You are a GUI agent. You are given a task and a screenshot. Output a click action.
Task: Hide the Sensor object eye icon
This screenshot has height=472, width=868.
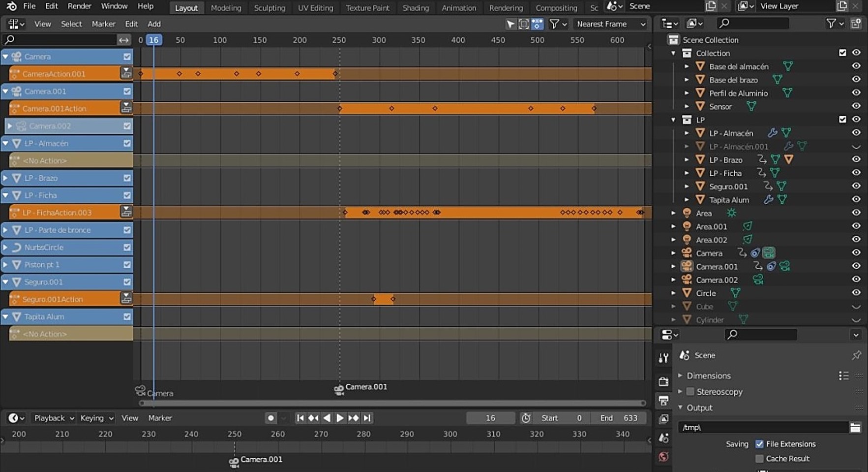[x=856, y=106]
